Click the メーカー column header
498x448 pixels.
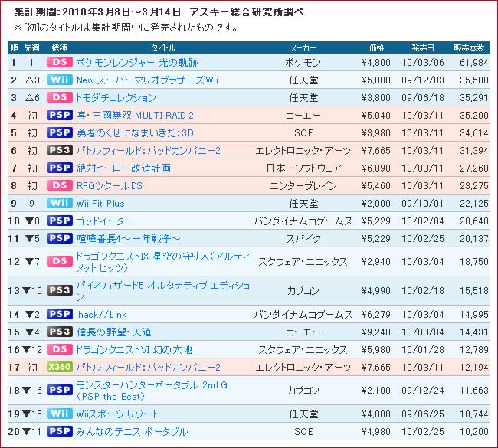pyautogui.click(x=303, y=48)
